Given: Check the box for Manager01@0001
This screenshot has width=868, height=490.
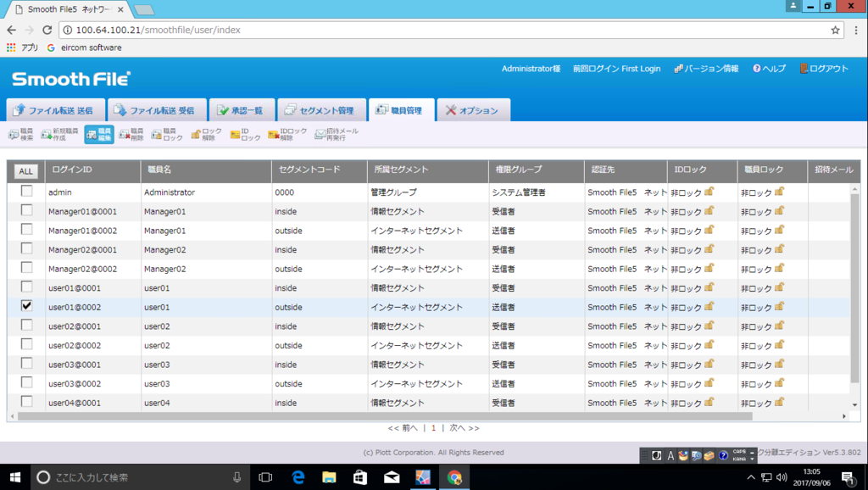Looking at the screenshot, I should 26,210.
